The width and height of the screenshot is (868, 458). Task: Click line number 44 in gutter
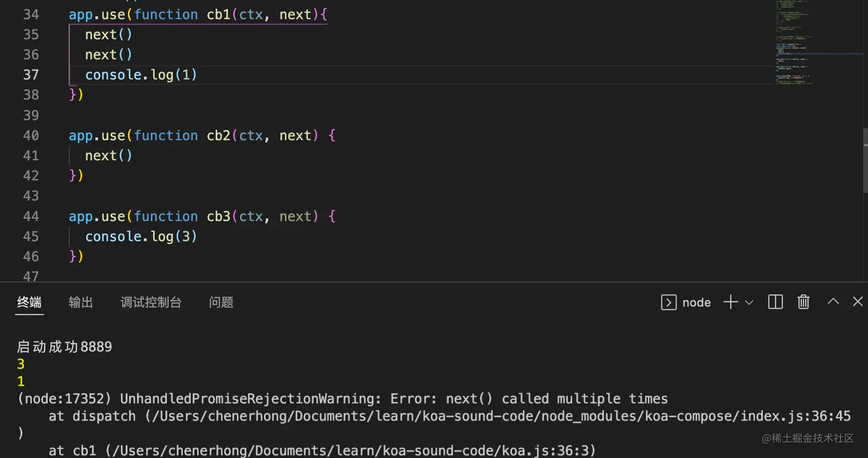[31, 216]
